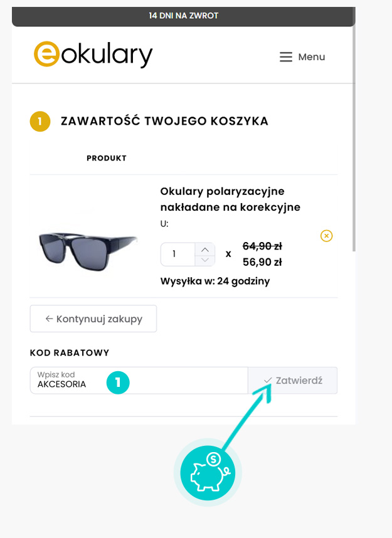Click the Menu label

(311, 57)
